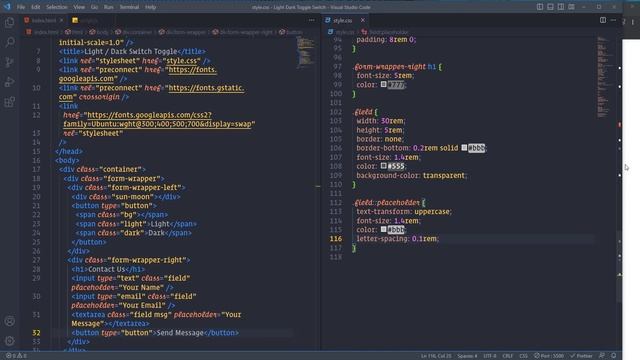Open the Extensions view
Image resolution: width=640 pixels, height=360 pixels.
[9, 102]
